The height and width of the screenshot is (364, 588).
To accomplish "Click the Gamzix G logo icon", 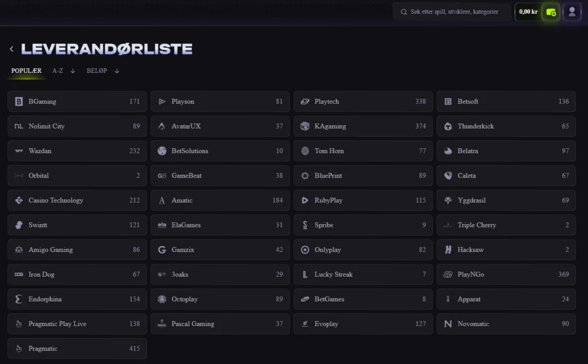I will [161, 250].
